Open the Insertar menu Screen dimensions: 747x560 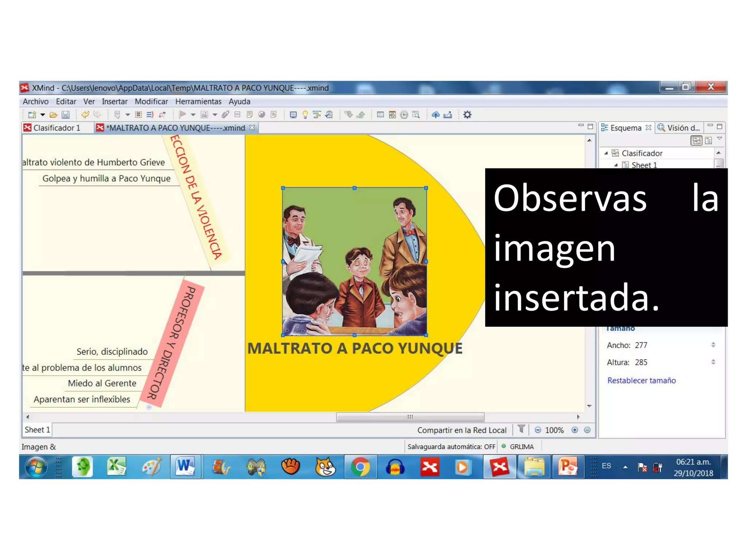(115, 101)
